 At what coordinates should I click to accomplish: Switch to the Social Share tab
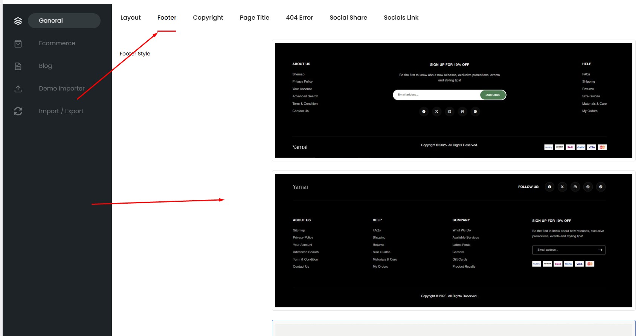(x=348, y=18)
